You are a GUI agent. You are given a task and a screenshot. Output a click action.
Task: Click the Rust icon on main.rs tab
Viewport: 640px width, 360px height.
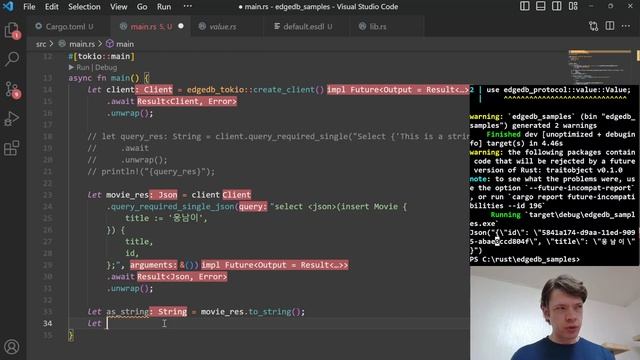pos(123,27)
